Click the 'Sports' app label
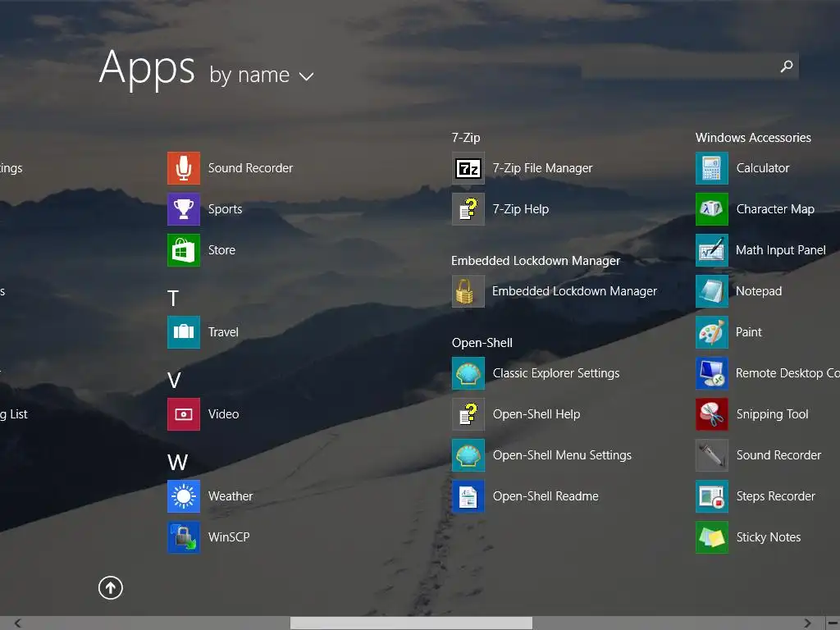 point(225,209)
